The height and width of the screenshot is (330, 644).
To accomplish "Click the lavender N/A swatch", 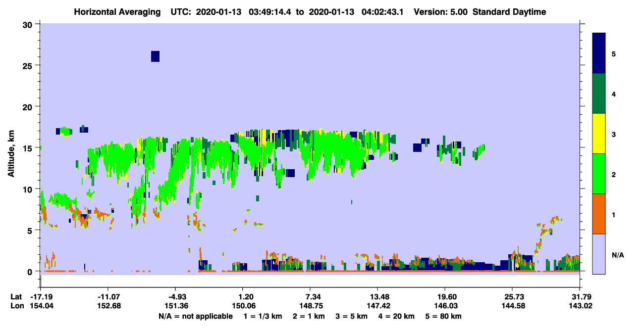I will click(x=599, y=253).
